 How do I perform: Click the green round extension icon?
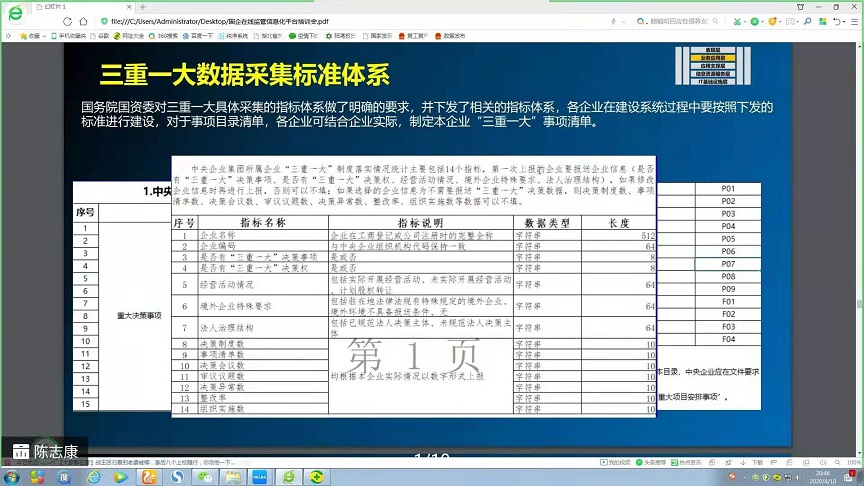(x=754, y=21)
